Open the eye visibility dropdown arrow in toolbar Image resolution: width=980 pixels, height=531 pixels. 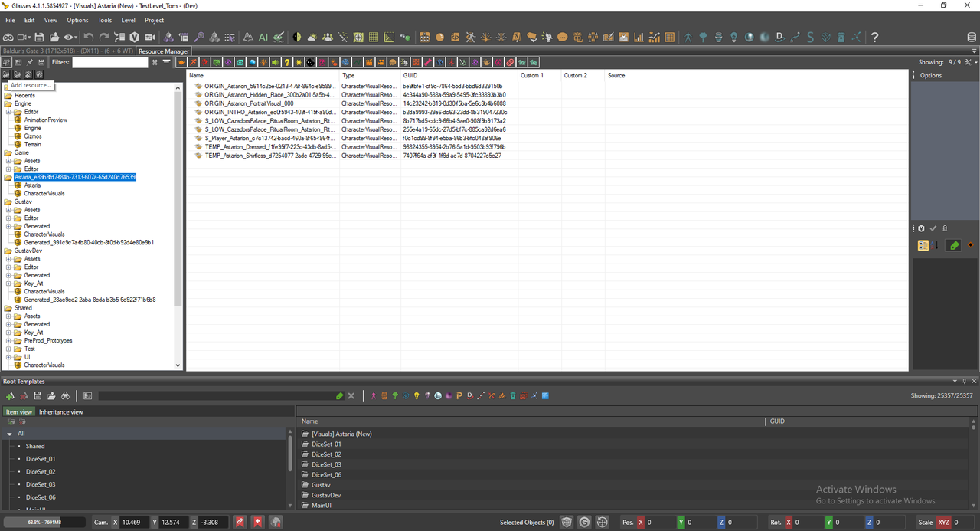(x=76, y=37)
